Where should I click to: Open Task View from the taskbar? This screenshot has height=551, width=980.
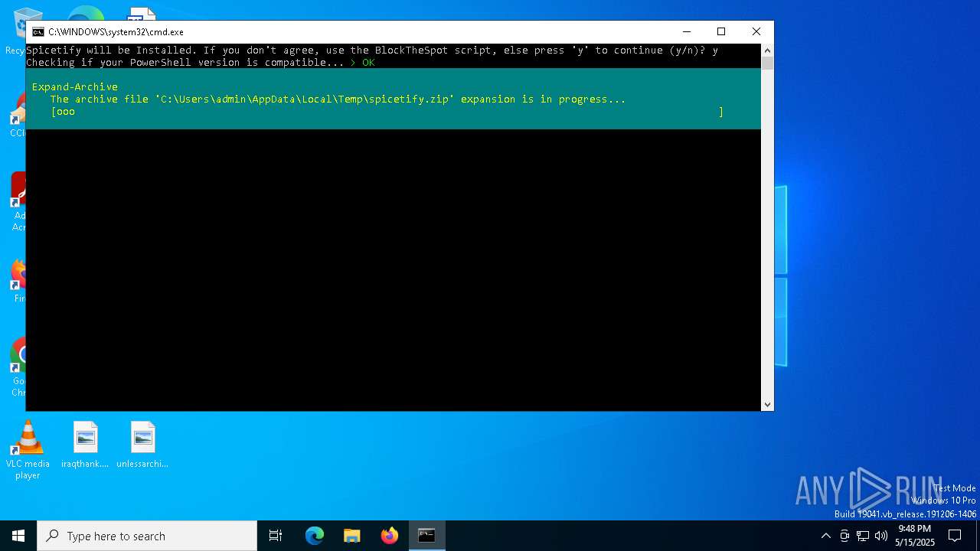[276, 536]
